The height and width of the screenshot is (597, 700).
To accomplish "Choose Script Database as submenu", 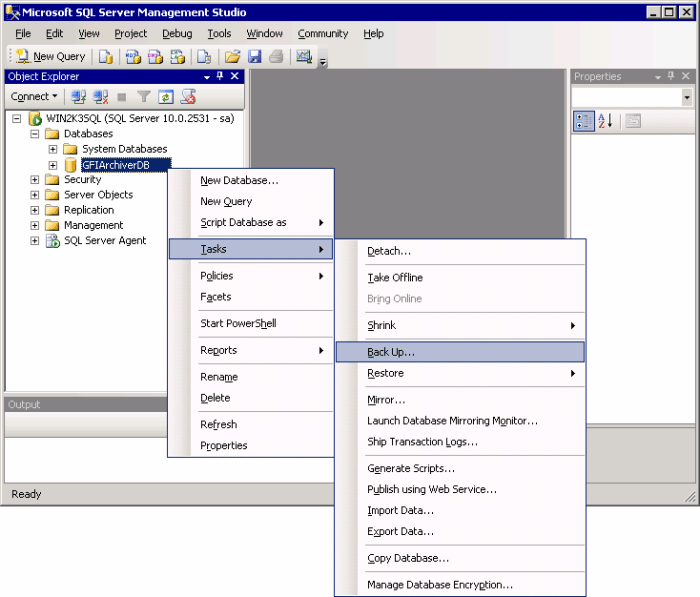I will tap(251, 222).
